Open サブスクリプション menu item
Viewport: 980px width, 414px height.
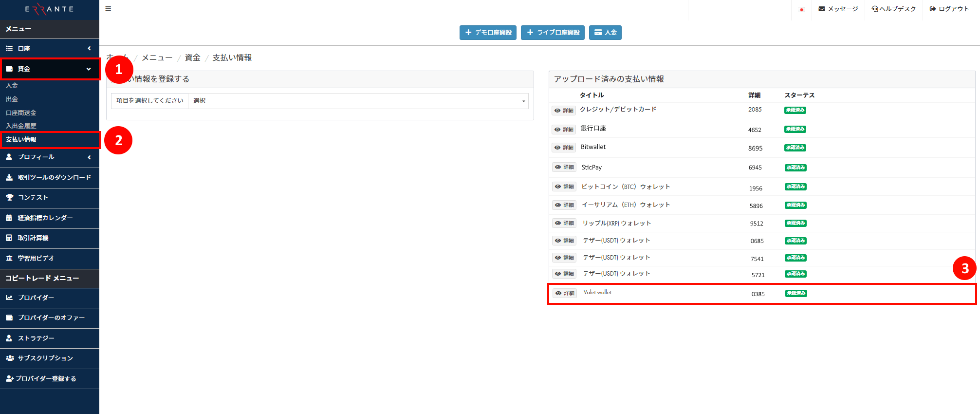(50, 358)
